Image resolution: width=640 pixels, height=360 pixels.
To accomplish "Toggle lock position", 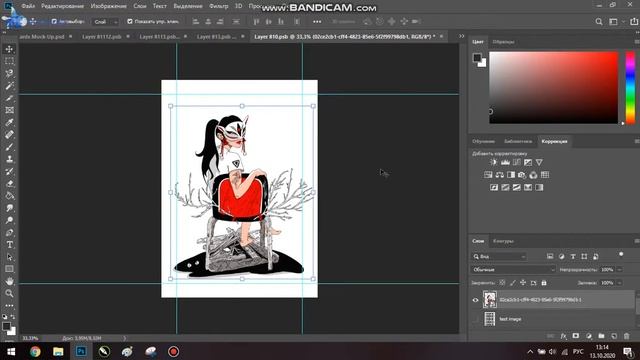I will (x=523, y=282).
